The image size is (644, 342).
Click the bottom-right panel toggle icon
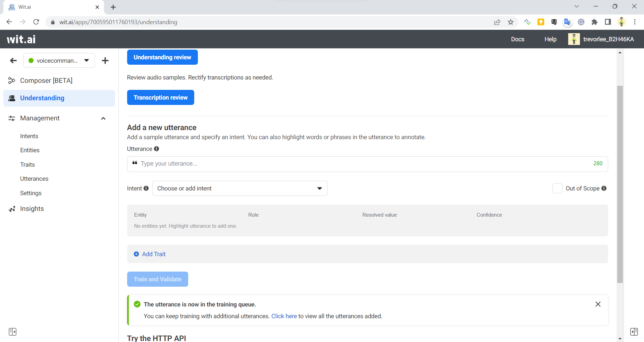(x=634, y=332)
